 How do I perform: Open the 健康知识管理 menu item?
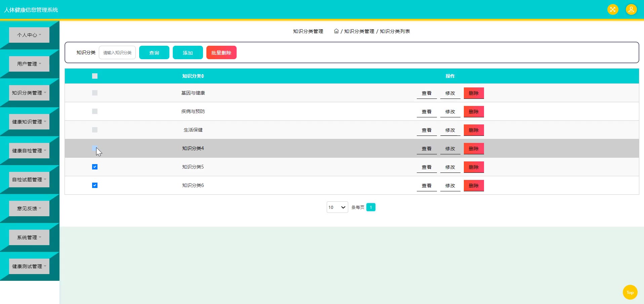[29, 122]
